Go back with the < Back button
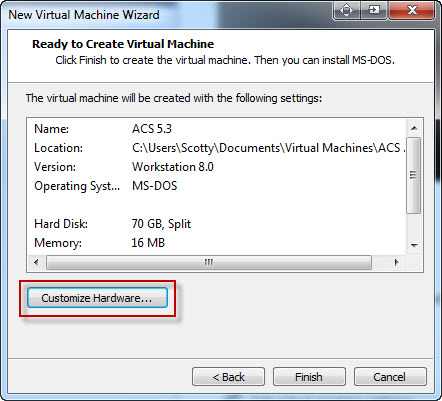The width and height of the screenshot is (442, 401). (x=228, y=377)
